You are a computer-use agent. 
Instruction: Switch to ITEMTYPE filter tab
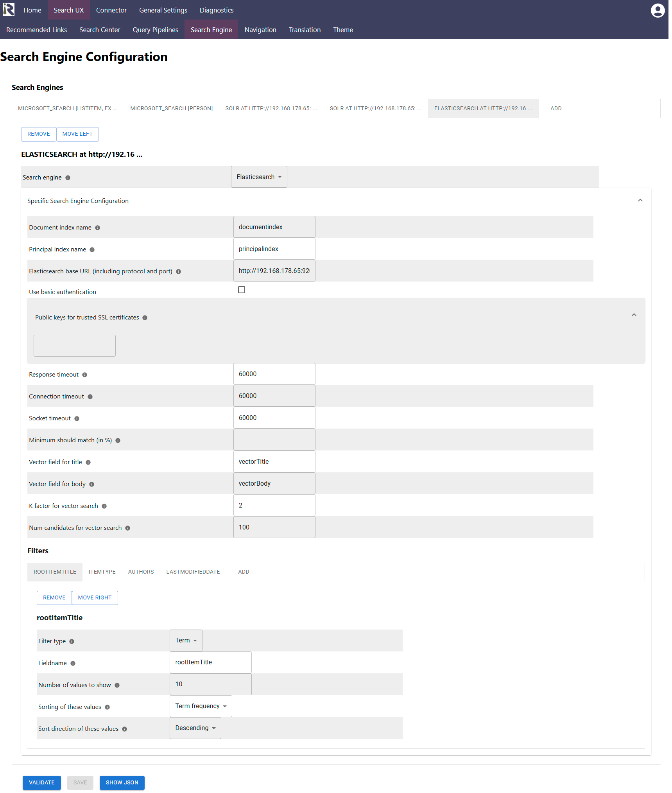tap(102, 572)
